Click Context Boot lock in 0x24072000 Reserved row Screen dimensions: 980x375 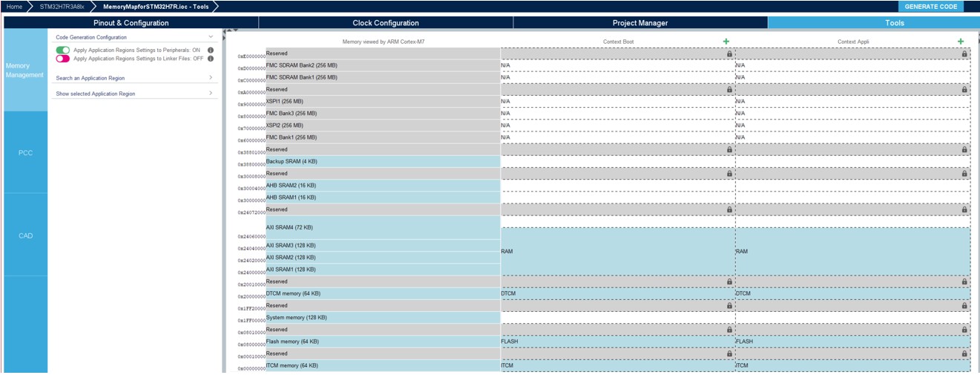click(729, 210)
